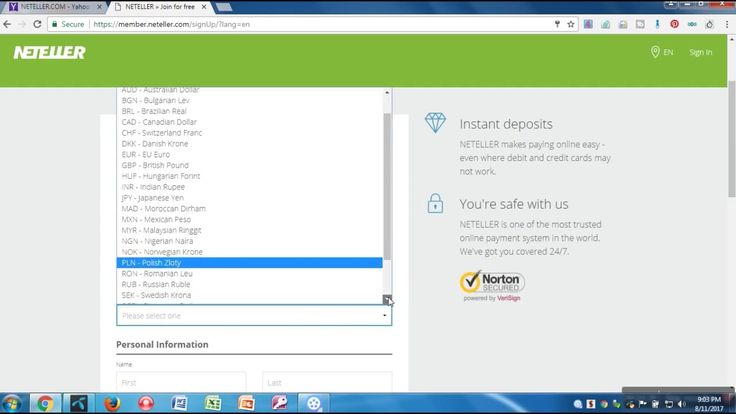This screenshot has width=736, height=414.
Task: Open a new browser tab
Action: pyautogui.click(x=223, y=7)
